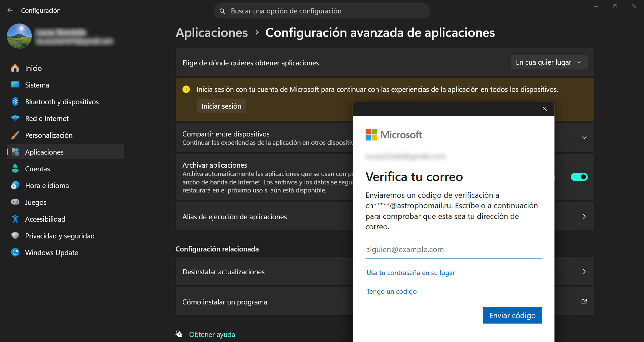This screenshot has width=644, height=342.
Task: Toggle the Archivar aplicaciones switch
Action: pyautogui.click(x=579, y=177)
